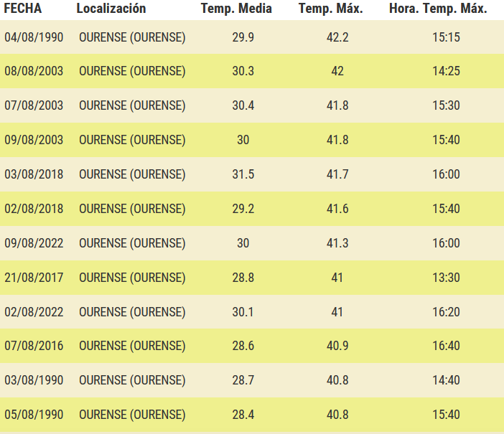Click the mean temperature 29.2
This screenshot has width=504, height=434.
click(243, 209)
